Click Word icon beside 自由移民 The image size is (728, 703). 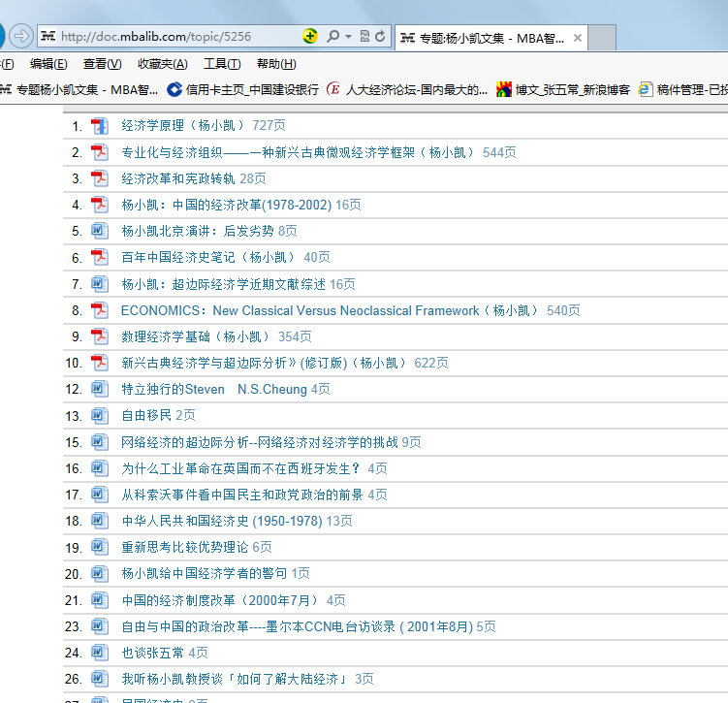[x=99, y=415]
